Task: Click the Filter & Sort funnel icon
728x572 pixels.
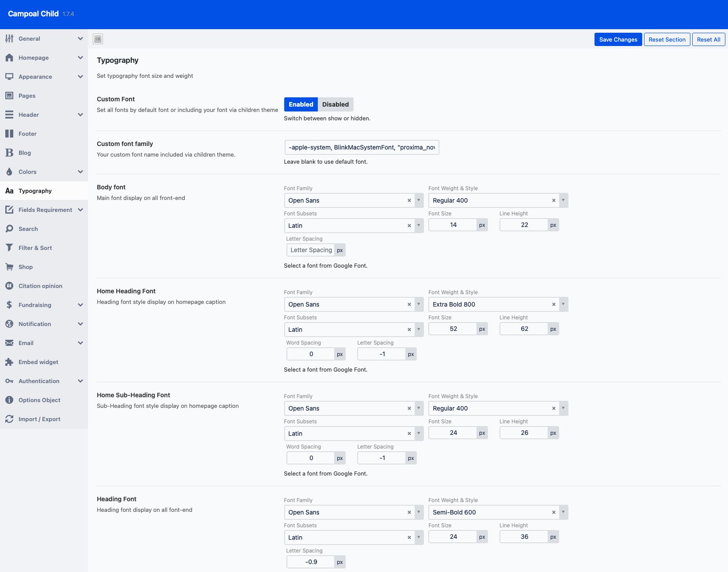Action: click(9, 248)
